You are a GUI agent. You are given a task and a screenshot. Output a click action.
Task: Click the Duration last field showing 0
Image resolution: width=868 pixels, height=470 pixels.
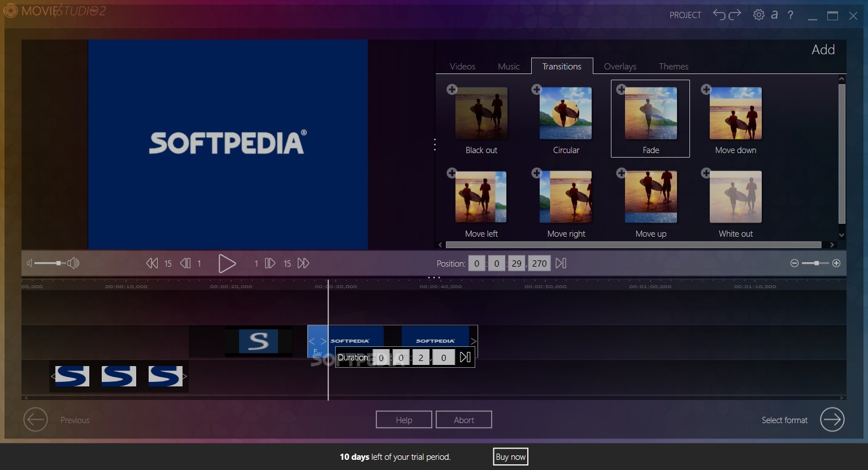444,358
